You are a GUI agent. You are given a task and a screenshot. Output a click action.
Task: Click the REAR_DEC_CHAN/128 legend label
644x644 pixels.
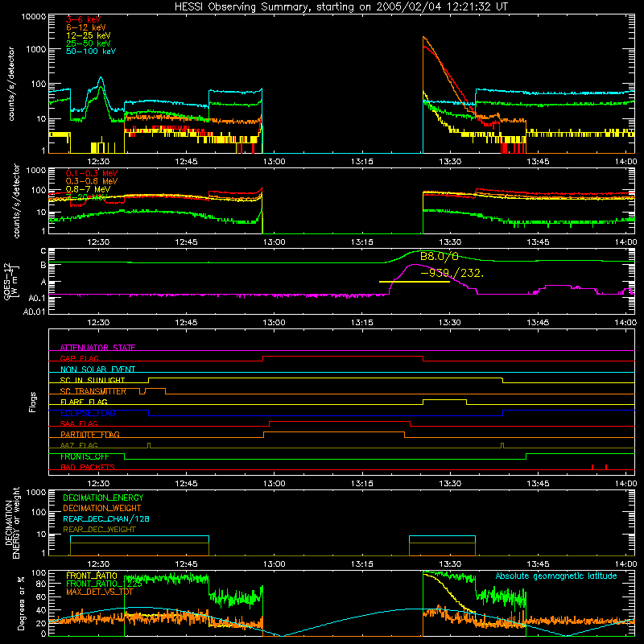pos(106,518)
